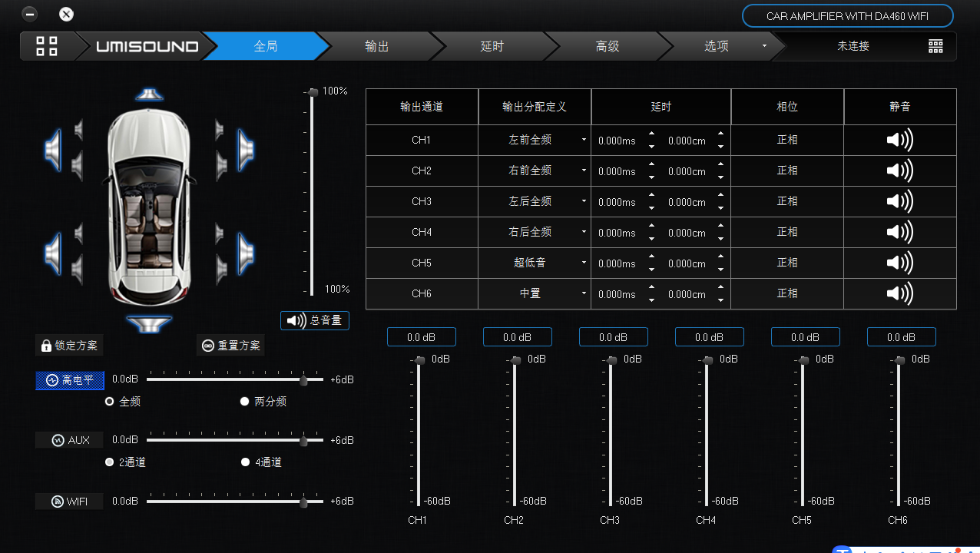Select the large front-left door speaker
This screenshot has width=980, height=553.
[x=53, y=150]
